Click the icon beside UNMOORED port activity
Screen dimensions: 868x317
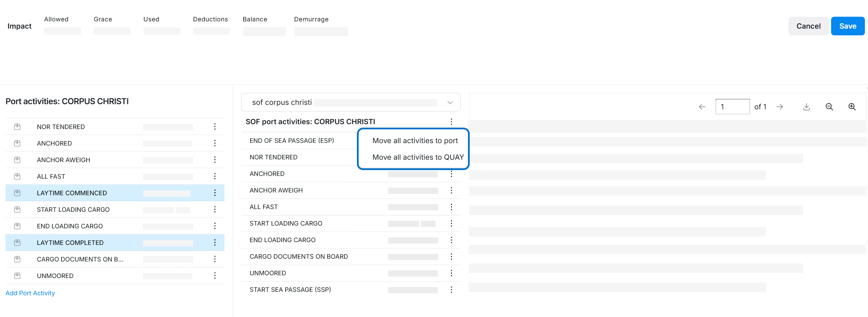click(x=17, y=276)
